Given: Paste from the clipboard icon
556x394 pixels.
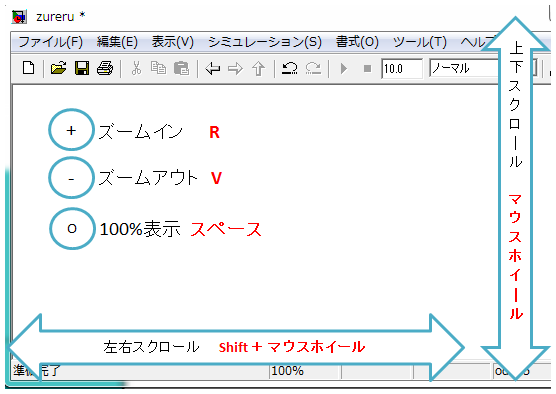Looking at the screenshot, I should tap(181, 68).
